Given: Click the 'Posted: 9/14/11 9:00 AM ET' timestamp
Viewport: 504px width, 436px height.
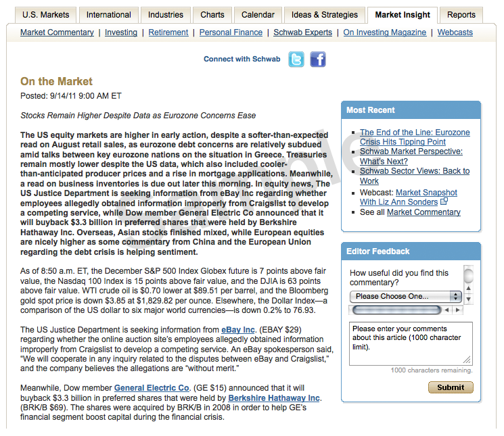Looking at the screenshot, I should pos(71,96).
